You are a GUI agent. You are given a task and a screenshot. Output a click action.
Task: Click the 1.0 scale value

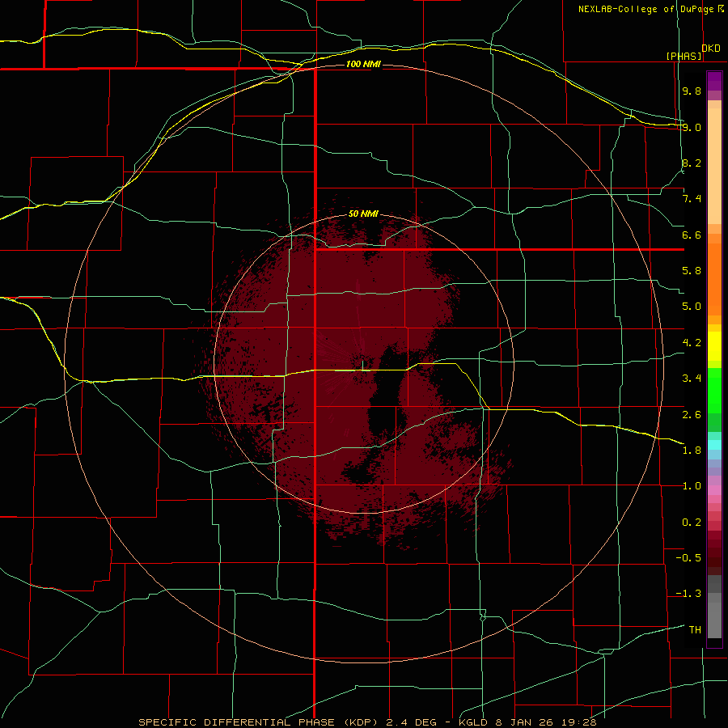click(692, 486)
